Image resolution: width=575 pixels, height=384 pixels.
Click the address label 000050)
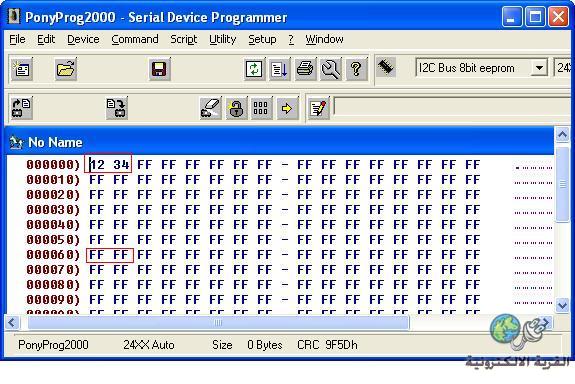(x=53, y=240)
